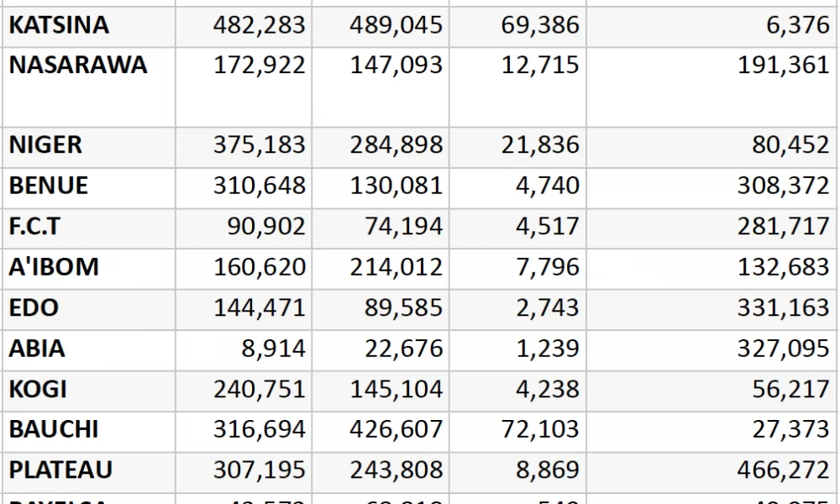Select the PLATEAU state cell
Screen dimensions: 840x504
click(60, 470)
